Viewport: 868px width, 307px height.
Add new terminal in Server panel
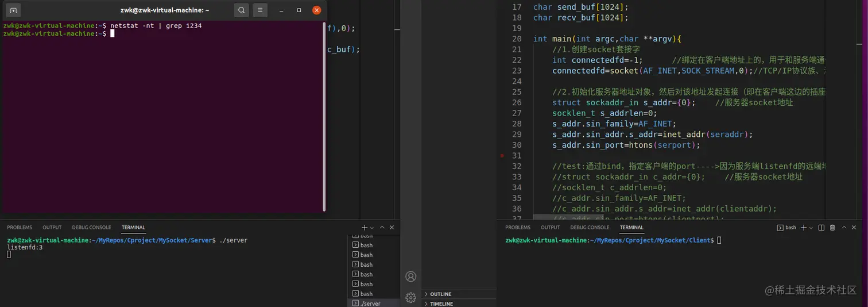point(365,228)
